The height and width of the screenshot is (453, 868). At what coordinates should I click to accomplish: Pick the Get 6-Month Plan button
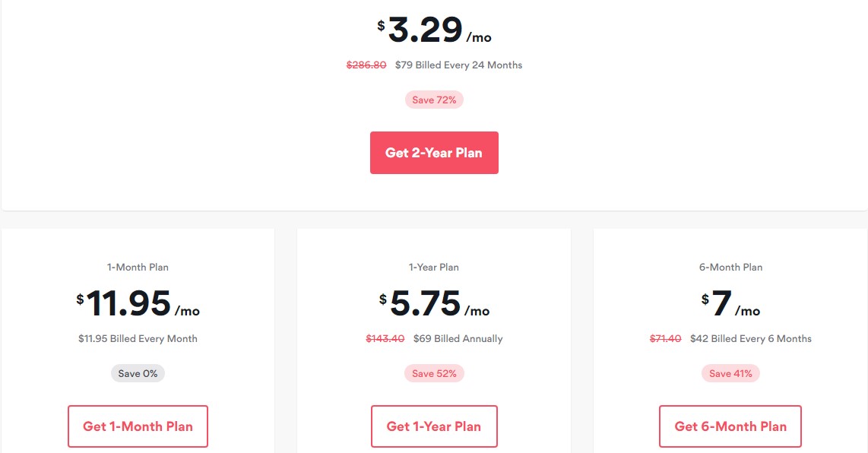pos(730,426)
